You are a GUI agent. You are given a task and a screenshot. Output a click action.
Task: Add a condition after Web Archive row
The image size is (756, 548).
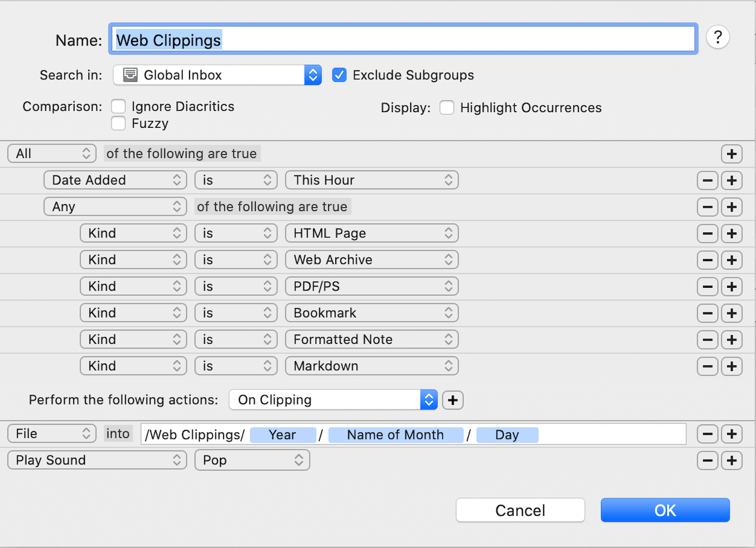[731, 260]
